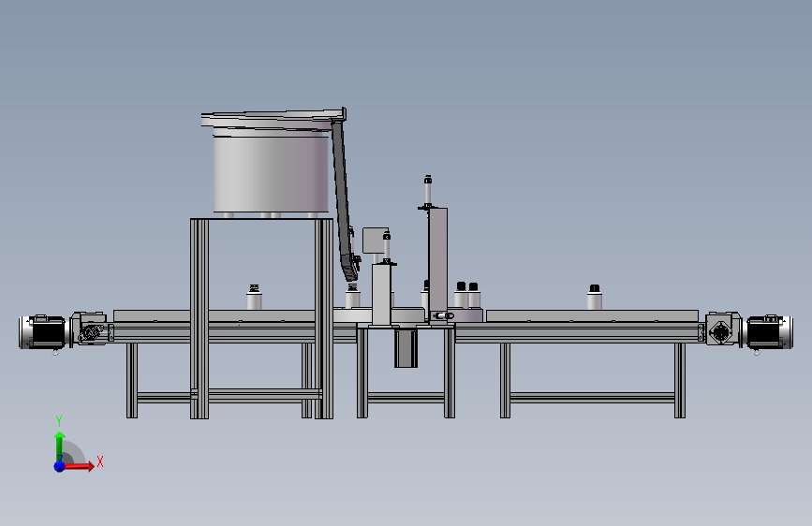
Task: Click the red X axis arrow of the triad
Action: coord(79,466)
